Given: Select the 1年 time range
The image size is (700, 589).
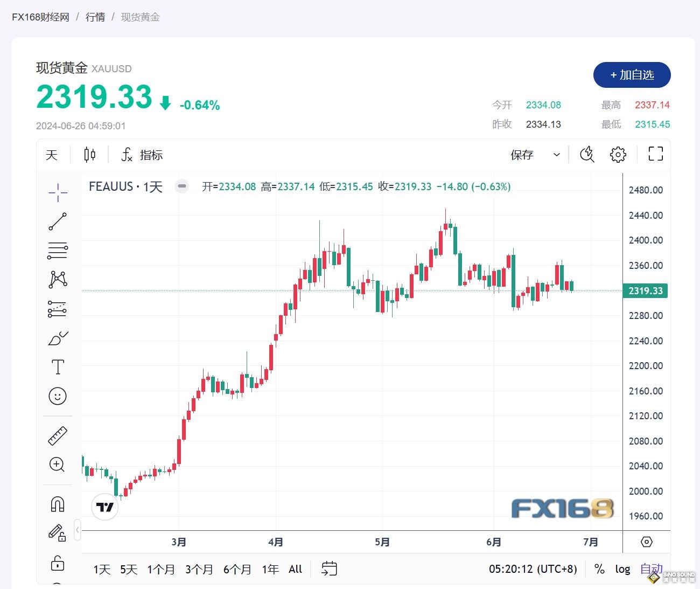Looking at the screenshot, I should click(x=270, y=569).
